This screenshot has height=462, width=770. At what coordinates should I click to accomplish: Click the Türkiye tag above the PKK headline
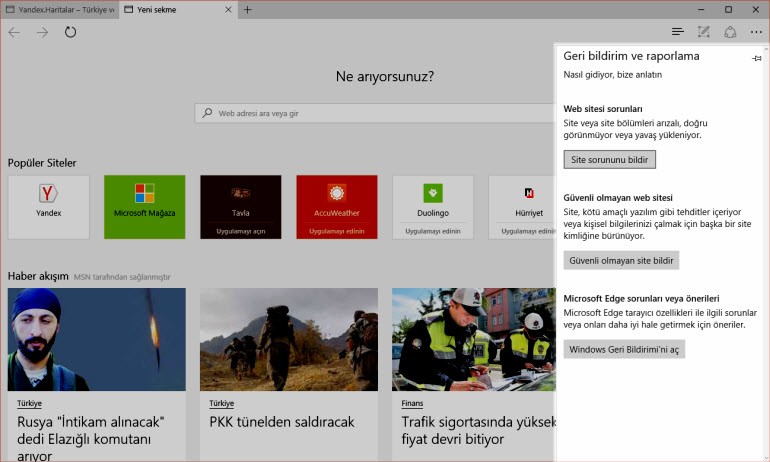click(x=221, y=403)
